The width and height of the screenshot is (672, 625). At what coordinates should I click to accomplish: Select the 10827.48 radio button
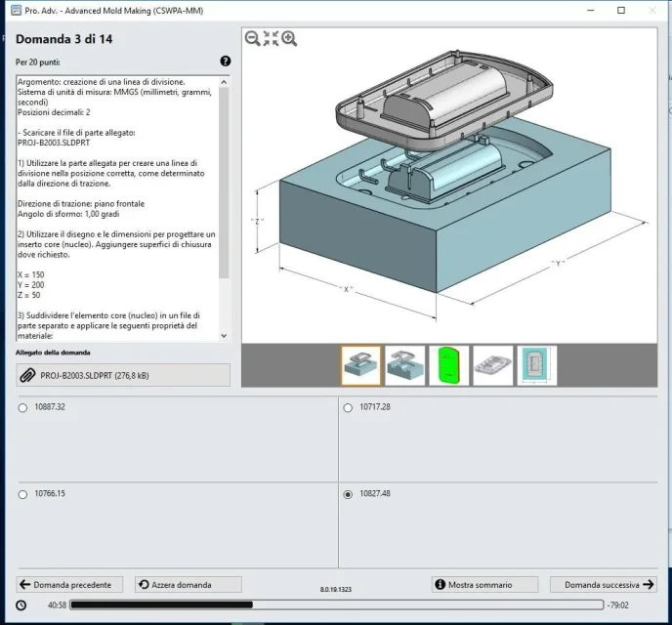coord(348,494)
